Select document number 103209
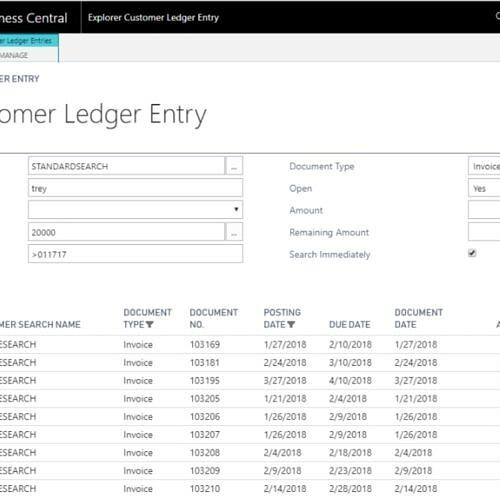The width and height of the screenshot is (500, 500). coord(205,470)
